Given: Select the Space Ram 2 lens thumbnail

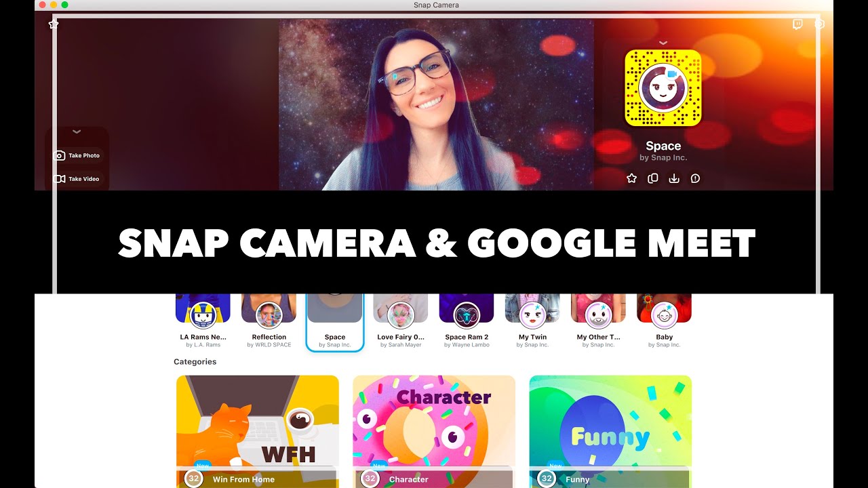Looking at the screenshot, I should pos(467,311).
